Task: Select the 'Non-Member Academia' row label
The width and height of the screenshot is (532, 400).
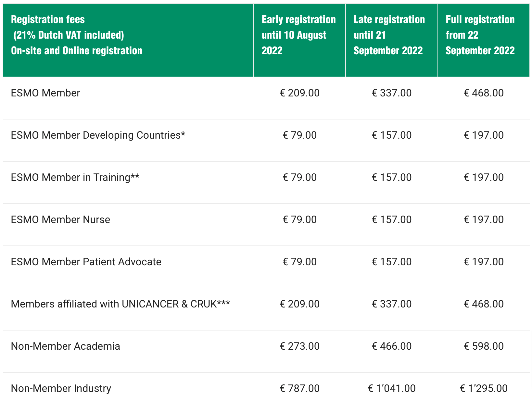Action: (x=65, y=346)
